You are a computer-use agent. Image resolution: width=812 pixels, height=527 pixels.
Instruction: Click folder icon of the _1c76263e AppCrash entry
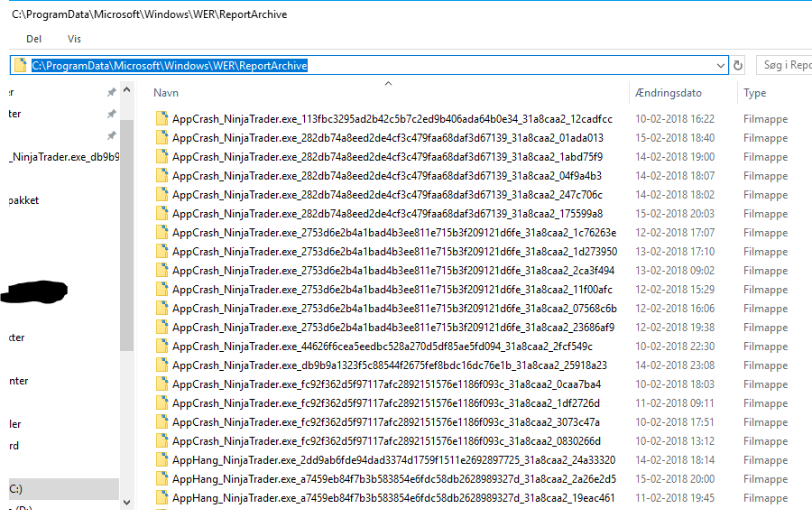click(x=161, y=233)
